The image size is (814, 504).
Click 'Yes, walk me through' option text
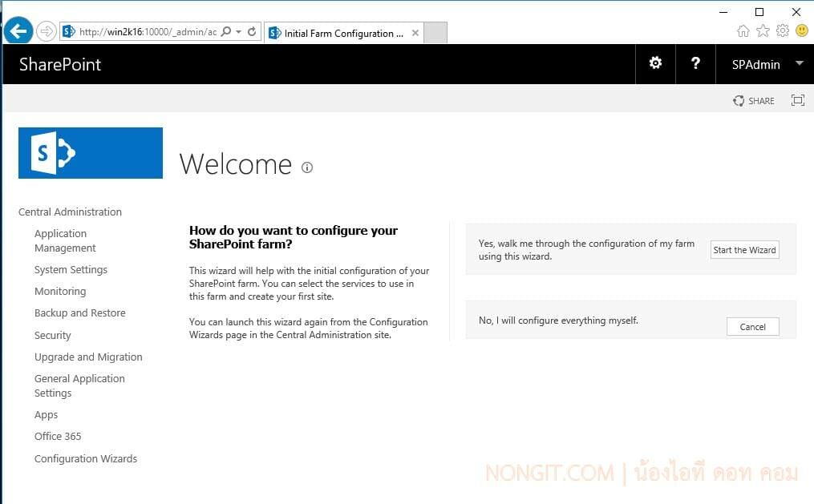pyautogui.click(x=586, y=250)
